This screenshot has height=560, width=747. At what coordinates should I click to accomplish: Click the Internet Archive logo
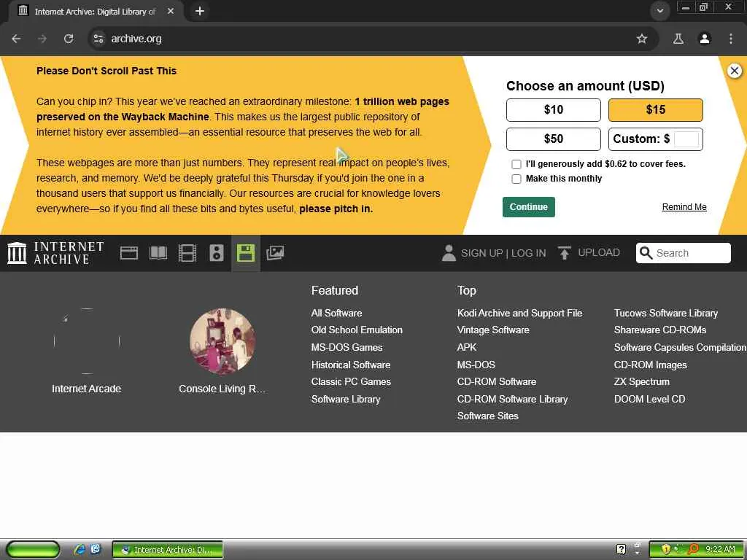coord(55,253)
